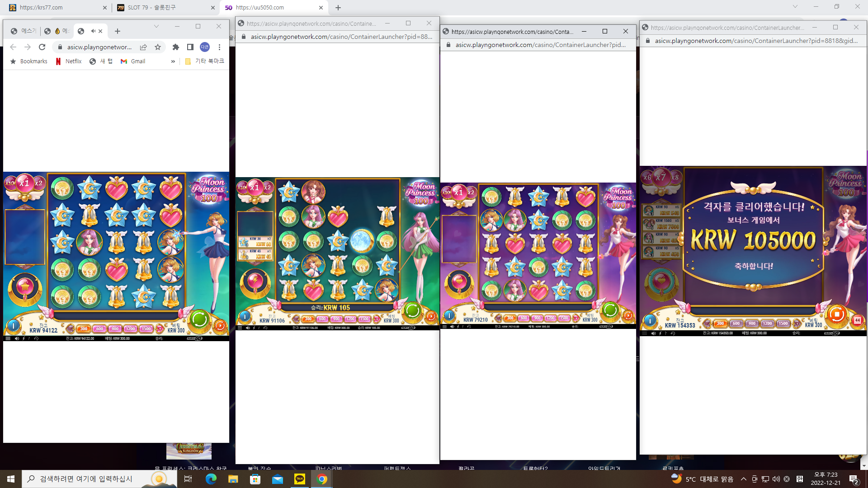868x488 pixels.
Task: Expand hidden bookmarks chevron
Action: (173, 61)
